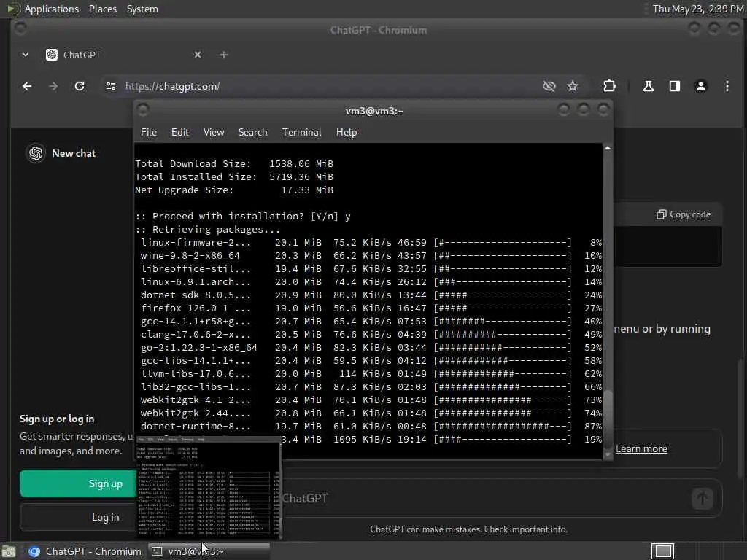Click the workspace switcher in the bottom panel

(662, 551)
